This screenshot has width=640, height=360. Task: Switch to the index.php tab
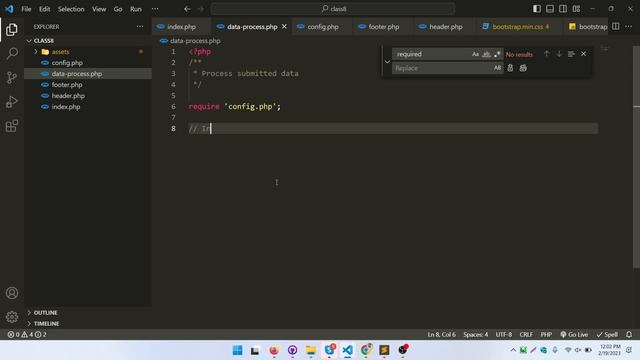tap(181, 27)
